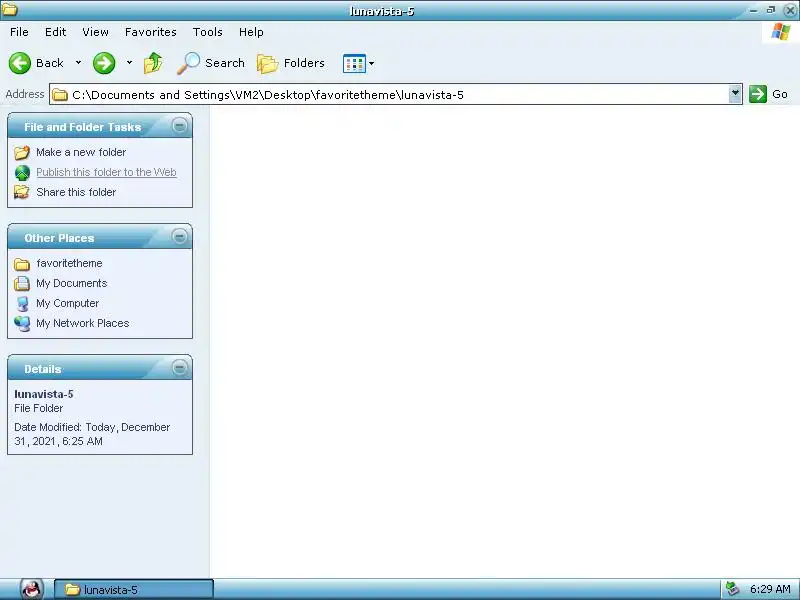
Task: Click the My Computer icon
Action: pos(22,304)
